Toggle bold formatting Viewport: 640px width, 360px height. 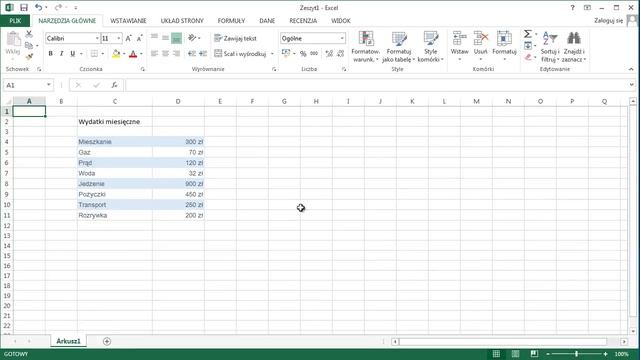[51, 53]
